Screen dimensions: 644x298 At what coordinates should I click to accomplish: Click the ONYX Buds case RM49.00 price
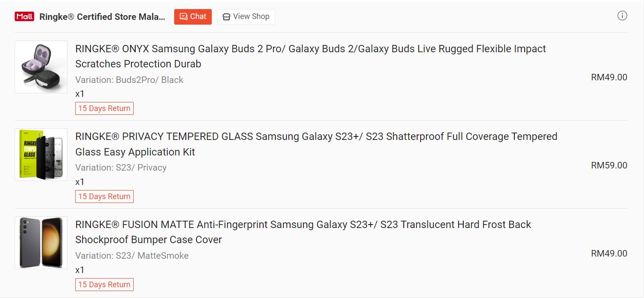click(x=609, y=77)
